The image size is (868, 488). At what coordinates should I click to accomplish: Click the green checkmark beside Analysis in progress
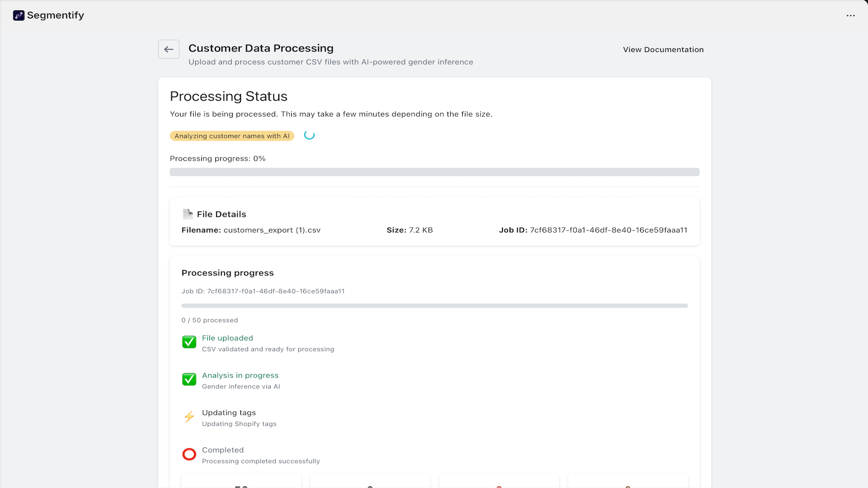189,380
